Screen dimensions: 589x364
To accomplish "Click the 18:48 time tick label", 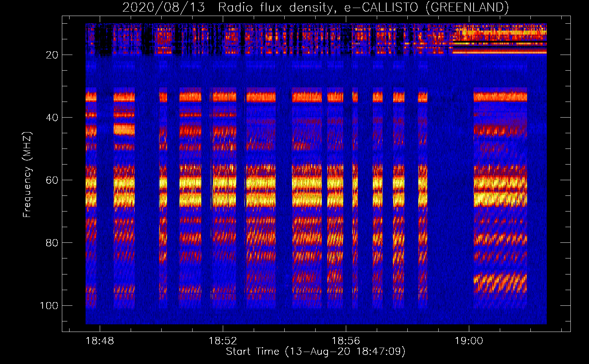I will [100, 341].
